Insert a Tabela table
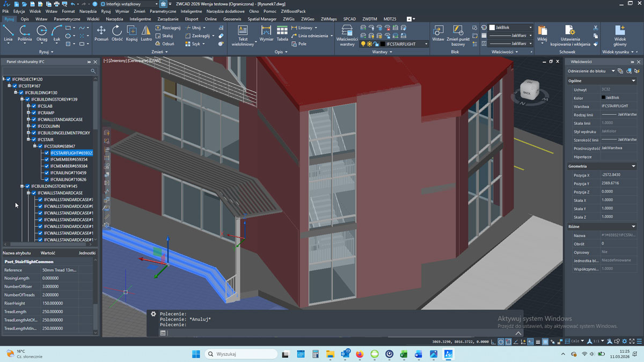644x362 pixels. tap(282, 33)
